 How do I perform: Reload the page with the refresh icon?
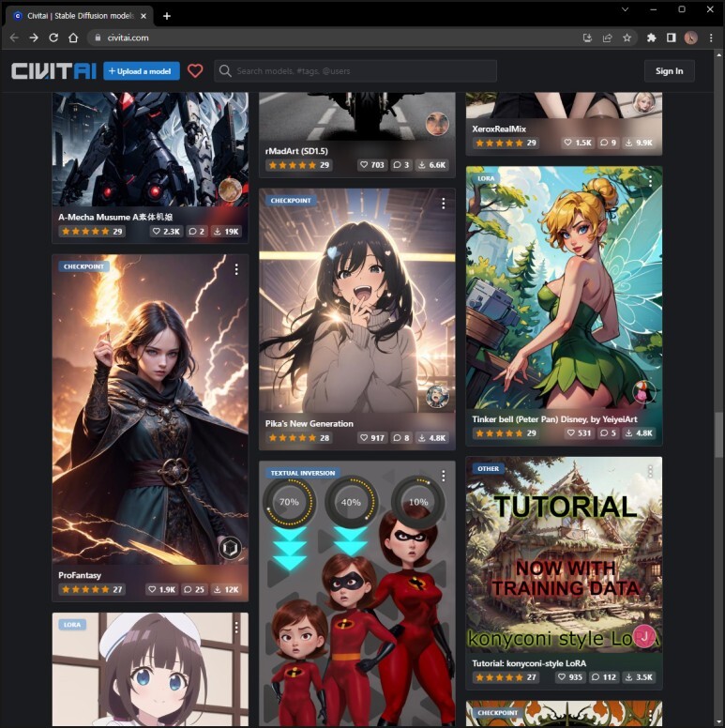[x=53, y=38]
